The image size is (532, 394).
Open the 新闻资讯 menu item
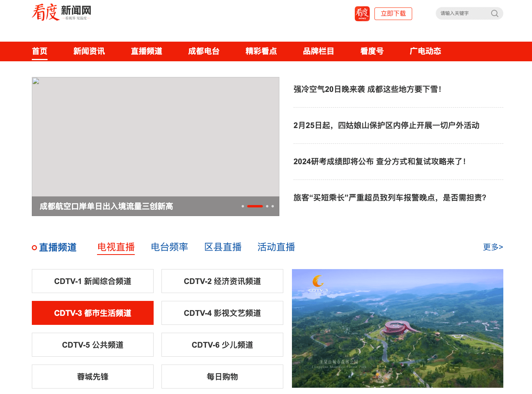(89, 51)
